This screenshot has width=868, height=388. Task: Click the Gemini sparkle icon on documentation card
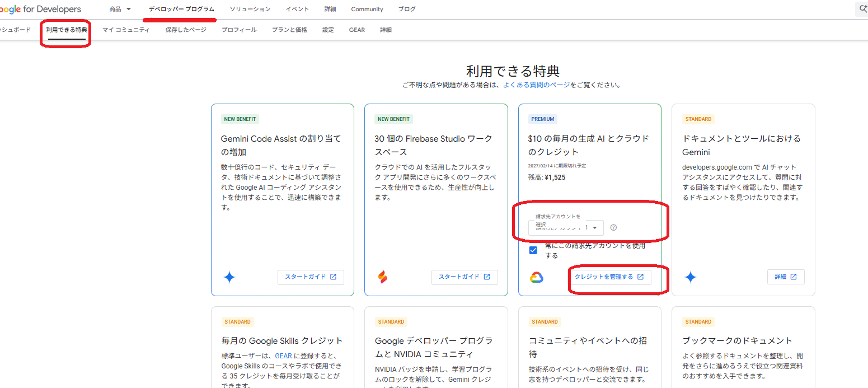coord(691,277)
